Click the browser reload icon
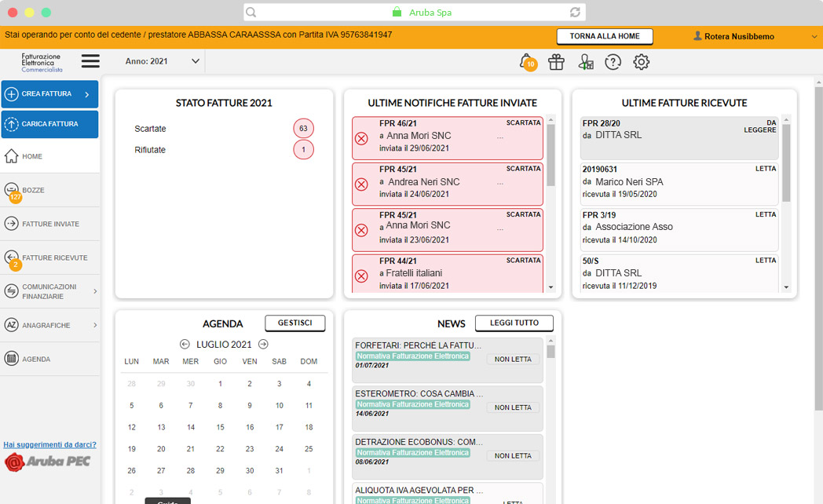 point(575,13)
